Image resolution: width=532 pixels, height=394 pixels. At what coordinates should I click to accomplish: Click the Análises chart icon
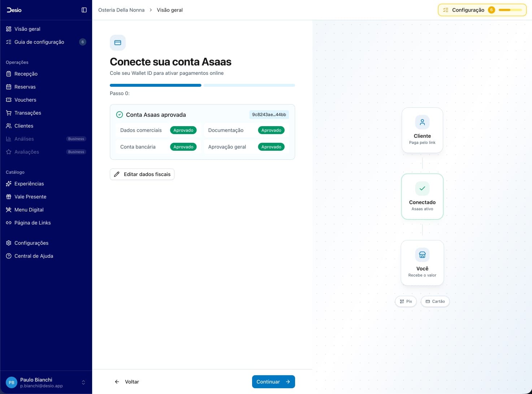coord(9,139)
